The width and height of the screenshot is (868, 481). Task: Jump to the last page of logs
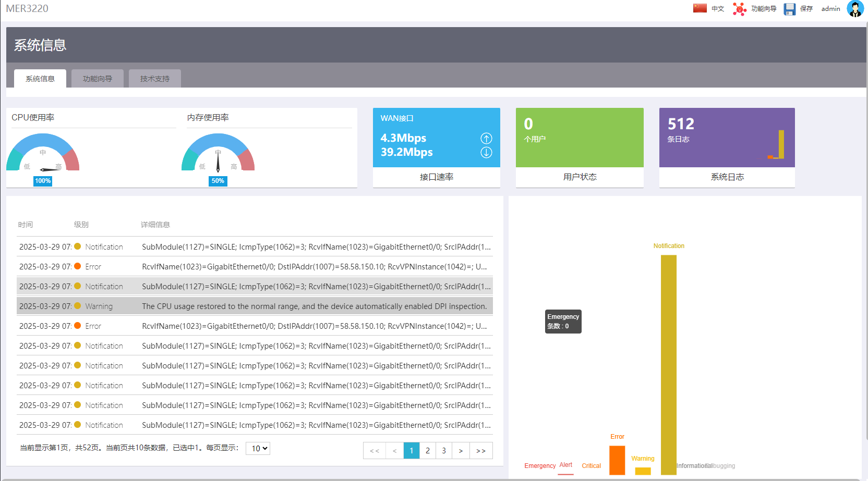tap(481, 451)
